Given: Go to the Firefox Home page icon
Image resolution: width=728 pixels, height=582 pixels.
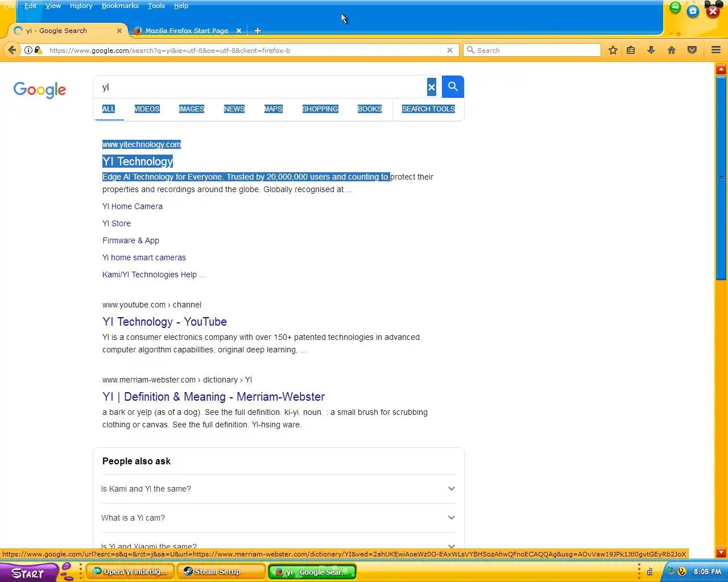Looking at the screenshot, I should pyautogui.click(x=672, y=50).
